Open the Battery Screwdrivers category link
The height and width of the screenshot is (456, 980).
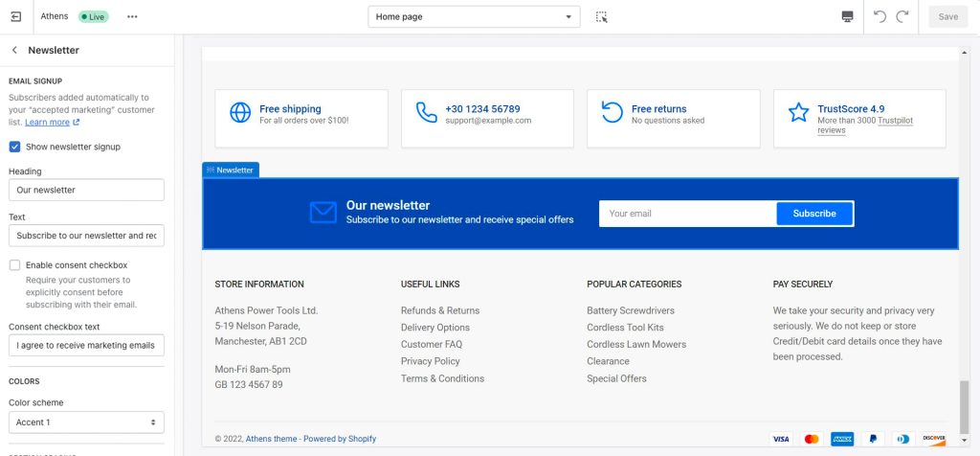[x=631, y=310]
